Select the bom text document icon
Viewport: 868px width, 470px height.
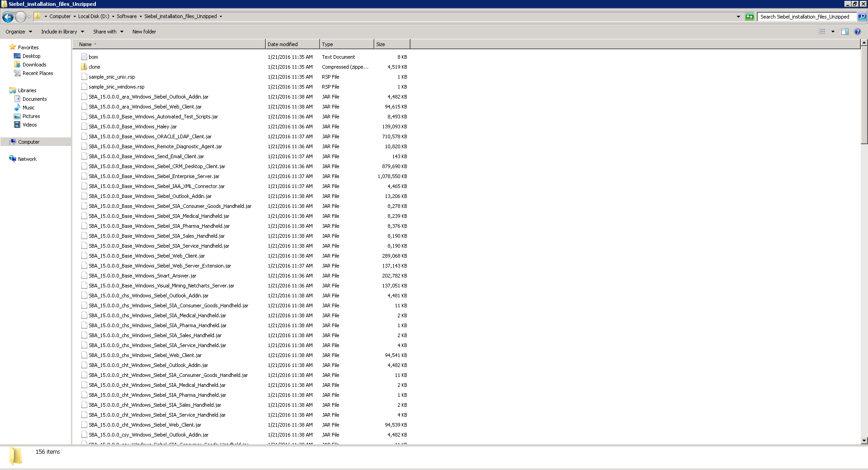84,57
